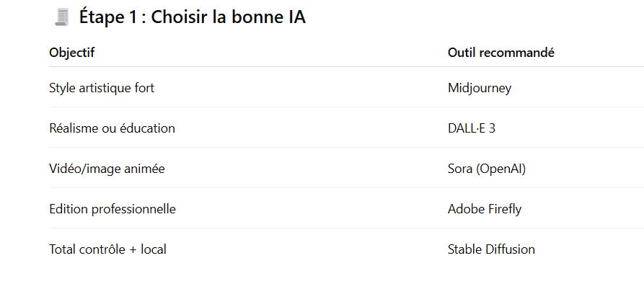Select the 'Outil recommandé' column header
Image resolution: width=644 pixels, height=284 pixels.
point(501,53)
